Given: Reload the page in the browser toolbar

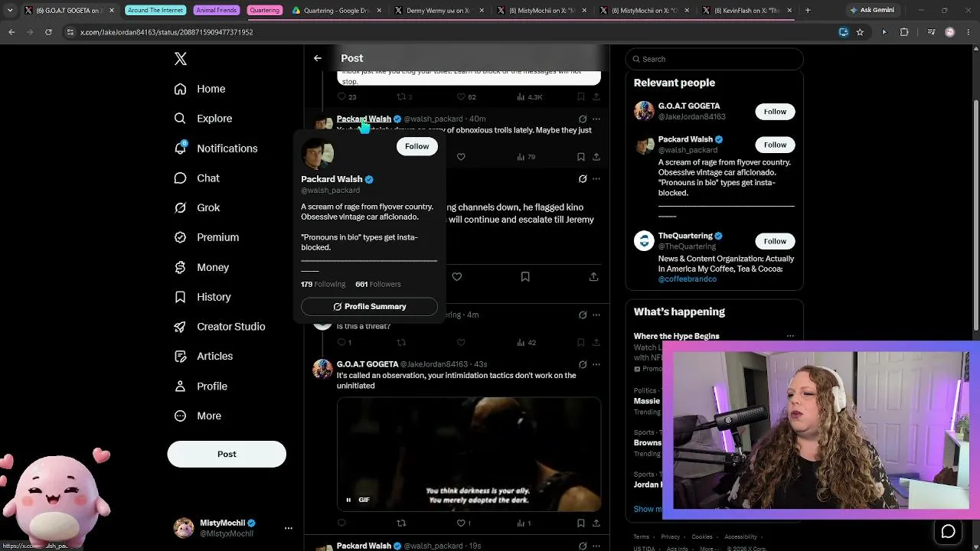Looking at the screenshot, I should [x=48, y=32].
